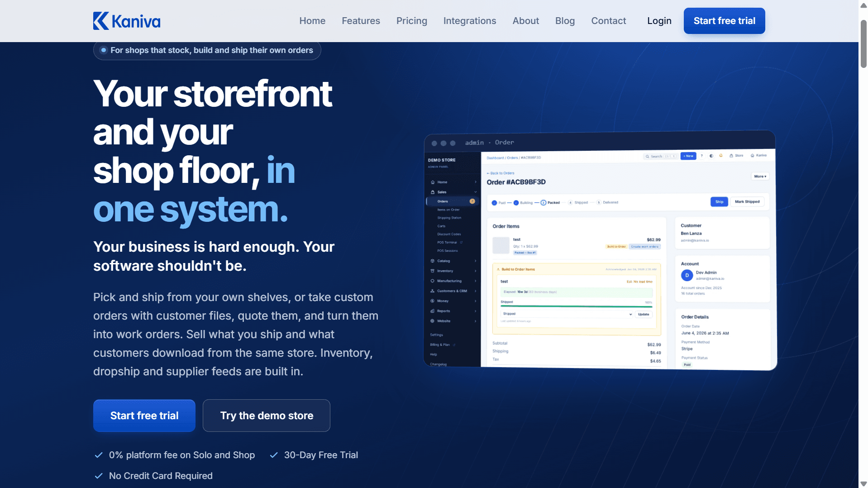Click the Website globe icon in sidebar
The height and width of the screenshot is (488, 868).
(433, 321)
